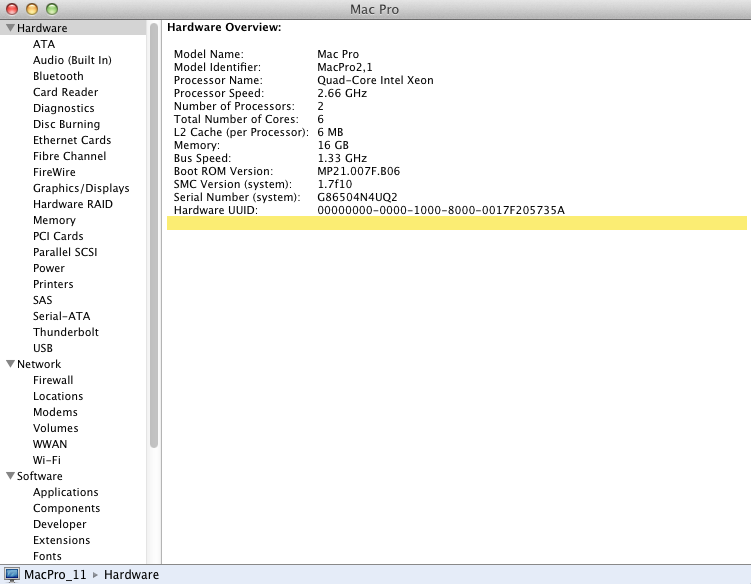Select Modems under Network
Screen dimensions: 751x584
55,412
